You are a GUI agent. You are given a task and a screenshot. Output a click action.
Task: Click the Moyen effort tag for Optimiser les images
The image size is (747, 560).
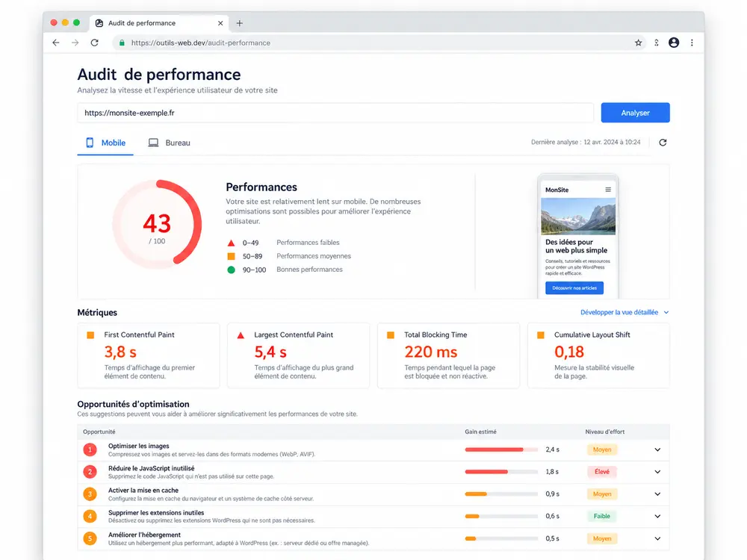(x=601, y=449)
